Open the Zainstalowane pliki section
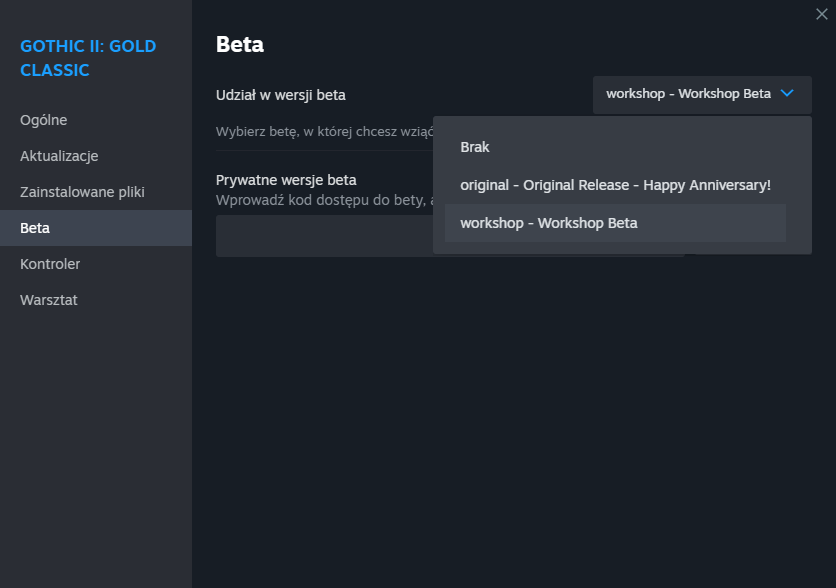The width and height of the screenshot is (836, 588). (x=82, y=192)
